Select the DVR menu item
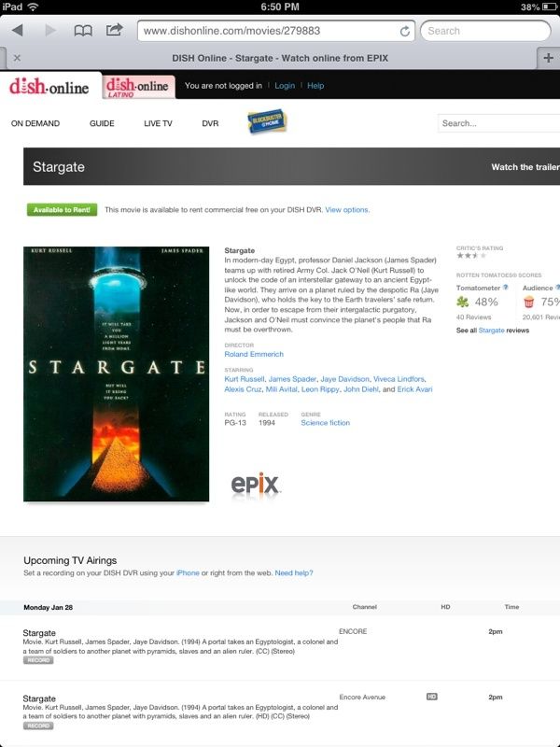The width and height of the screenshot is (560, 747). 210,123
